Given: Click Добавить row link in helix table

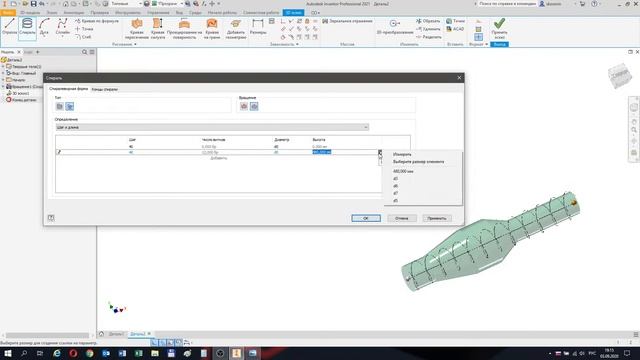Looking at the screenshot, I should tap(218, 158).
